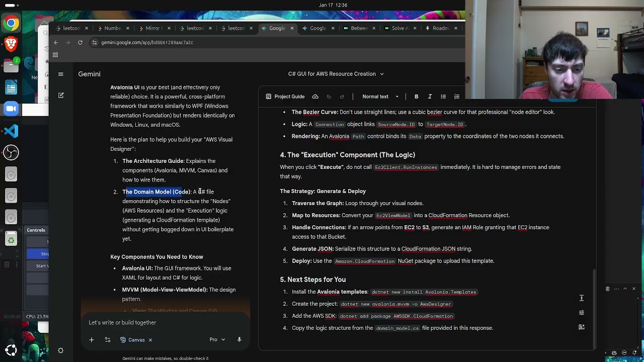Collapse the OBS panel with the chevron
This screenshot has width=644, height=362.
[x=625, y=289]
